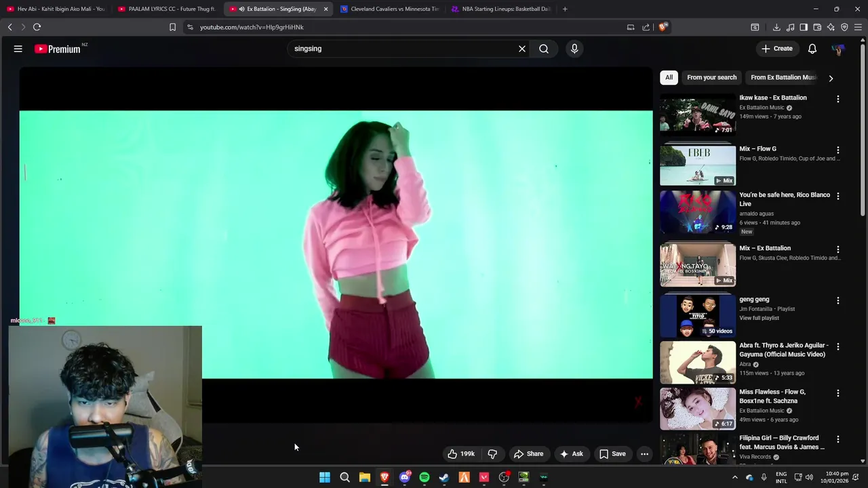868x488 pixels.
Task: Open options for Filipina Girl video
Action: pos(838,439)
